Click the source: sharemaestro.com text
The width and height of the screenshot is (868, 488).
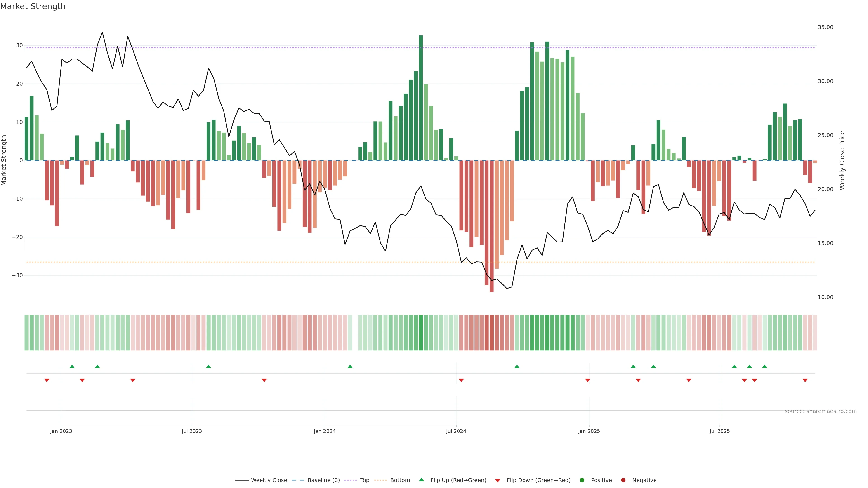point(821,411)
